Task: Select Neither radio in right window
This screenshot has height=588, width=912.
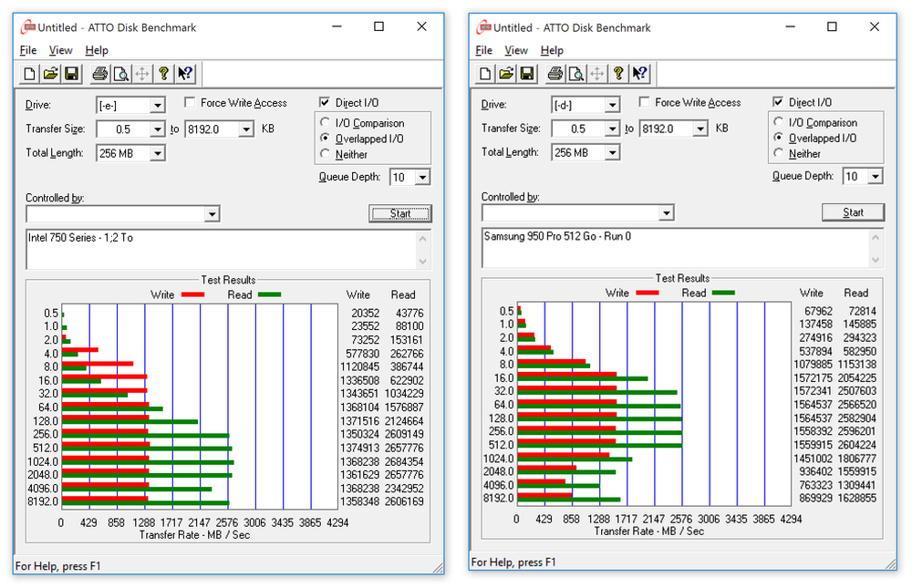Action: (x=778, y=153)
